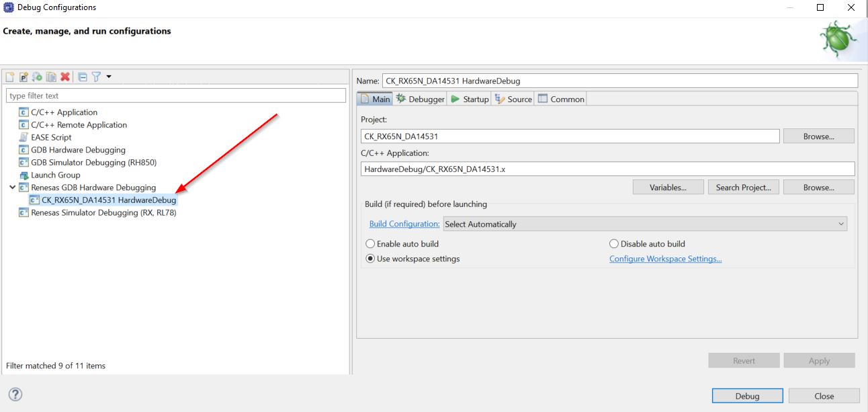Open the Source tab

click(513, 99)
